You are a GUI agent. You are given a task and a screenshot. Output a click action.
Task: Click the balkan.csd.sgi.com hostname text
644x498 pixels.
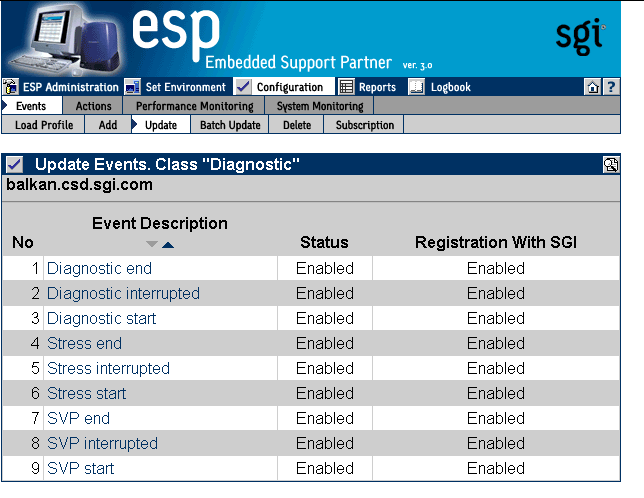79,185
